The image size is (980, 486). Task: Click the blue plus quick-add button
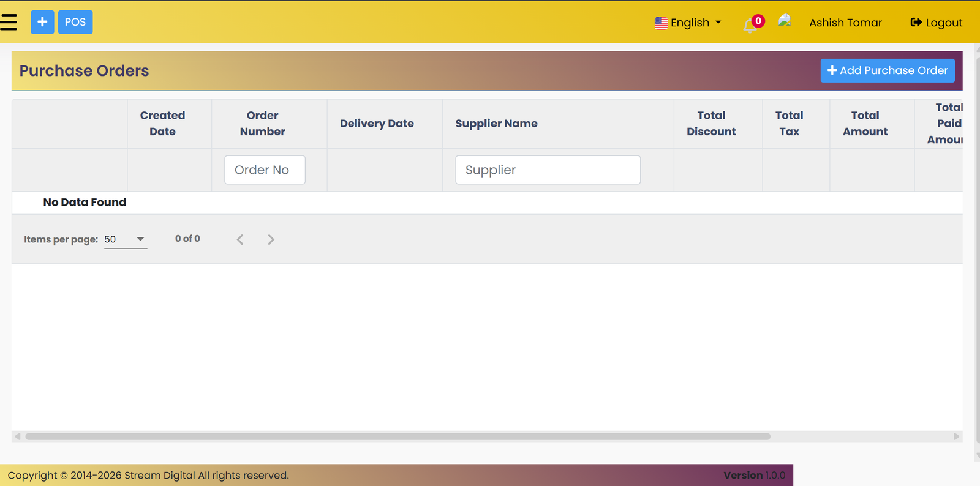pyautogui.click(x=42, y=22)
